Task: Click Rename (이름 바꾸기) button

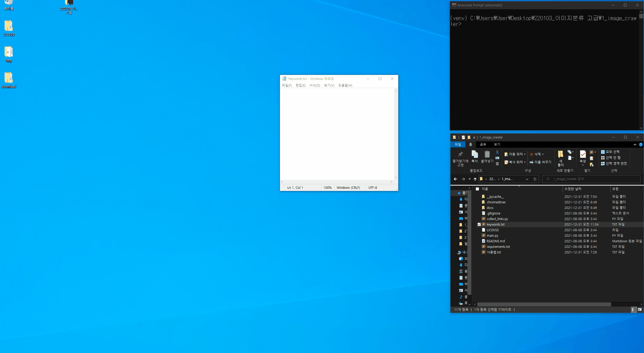Action: (540, 162)
